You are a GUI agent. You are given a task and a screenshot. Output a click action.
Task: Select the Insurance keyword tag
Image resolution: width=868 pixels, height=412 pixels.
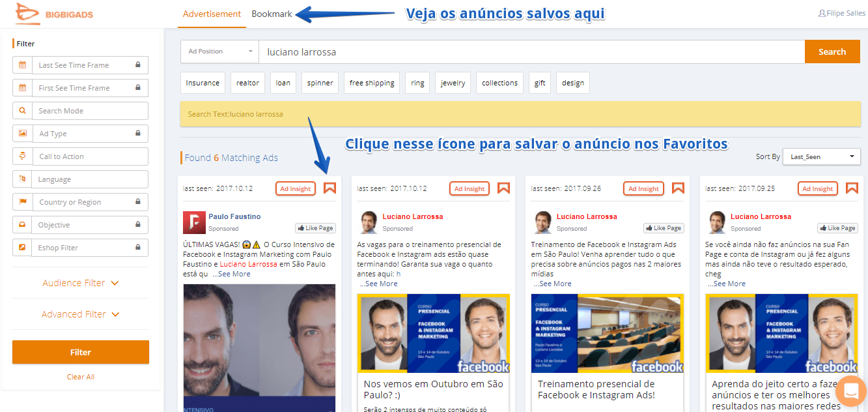(x=203, y=83)
